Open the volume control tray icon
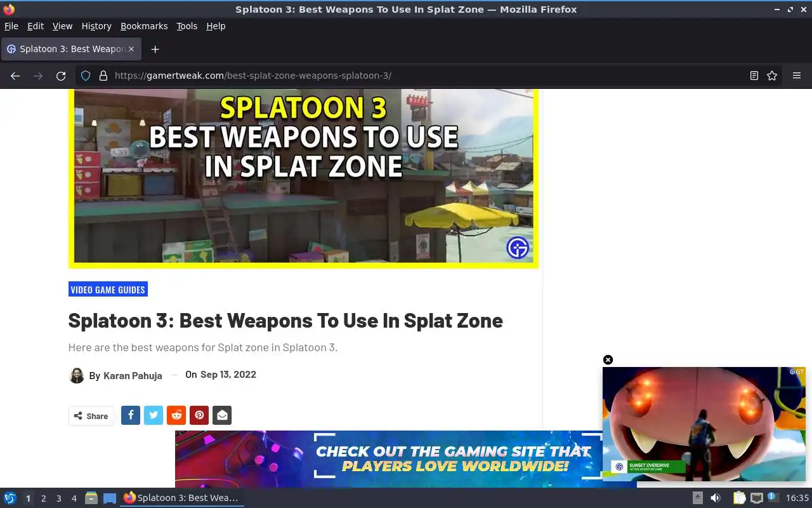The height and width of the screenshot is (508, 812). [716, 498]
